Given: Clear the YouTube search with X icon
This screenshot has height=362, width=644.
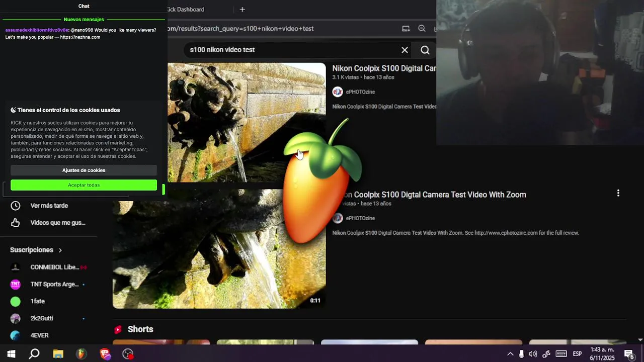Looking at the screenshot, I should point(405,50).
